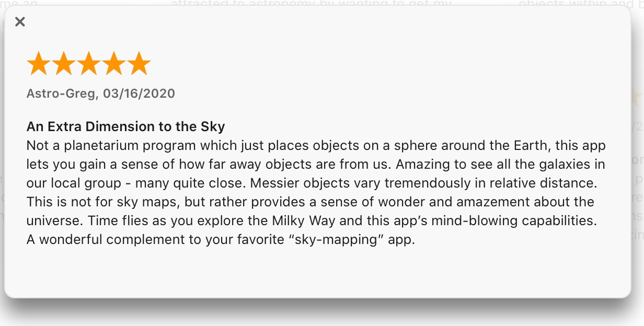This screenshot has width=644, height=326.
Task: Select the fifth orange star icon
Action: point(139,63)
